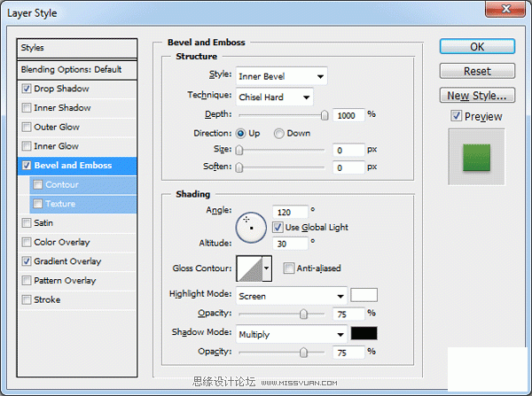Select the Down direction radio button
This screenshot has height=396, width=532.
pos(279,134)
